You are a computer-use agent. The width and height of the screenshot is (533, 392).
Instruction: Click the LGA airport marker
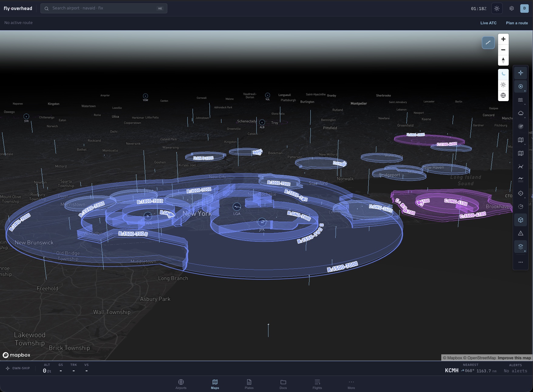[x=237, y=207]
